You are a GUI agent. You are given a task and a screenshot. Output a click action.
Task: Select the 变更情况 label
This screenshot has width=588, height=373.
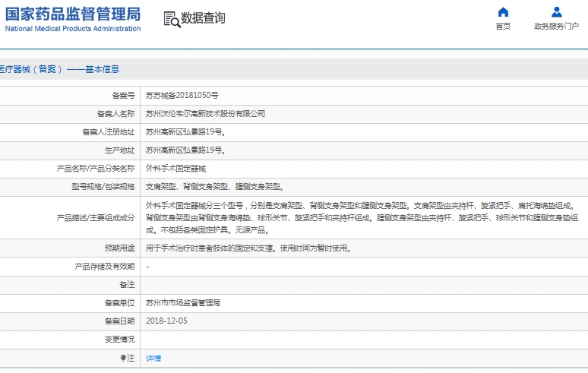coord(119,340)
